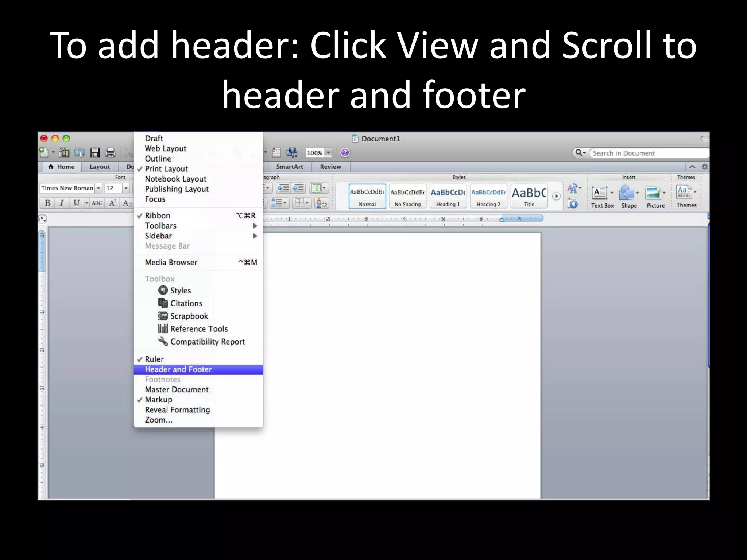Click the ribbon settings gear icon
This screenshot has height=560, width=747.
click(x=705, y=167)
